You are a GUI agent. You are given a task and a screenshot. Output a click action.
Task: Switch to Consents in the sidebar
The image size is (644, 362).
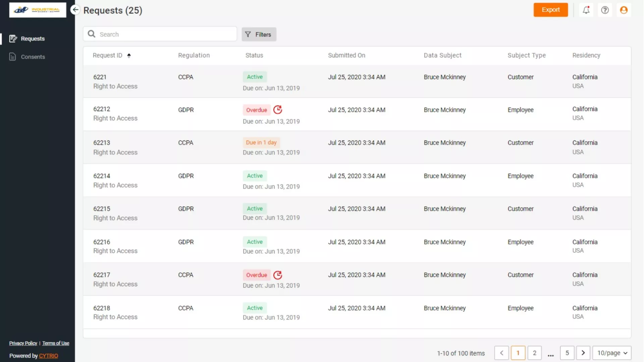[x=33, y=57]
